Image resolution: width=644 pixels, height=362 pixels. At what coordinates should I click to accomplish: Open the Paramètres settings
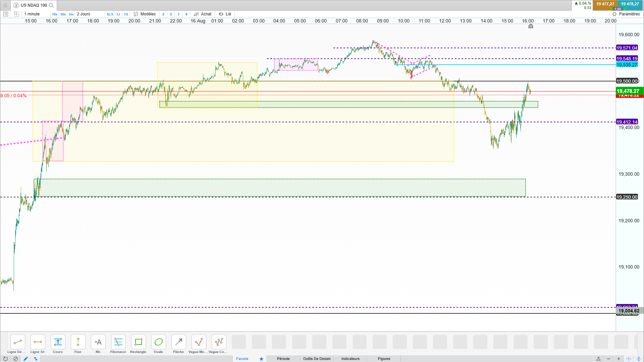[x=626, y=14]
